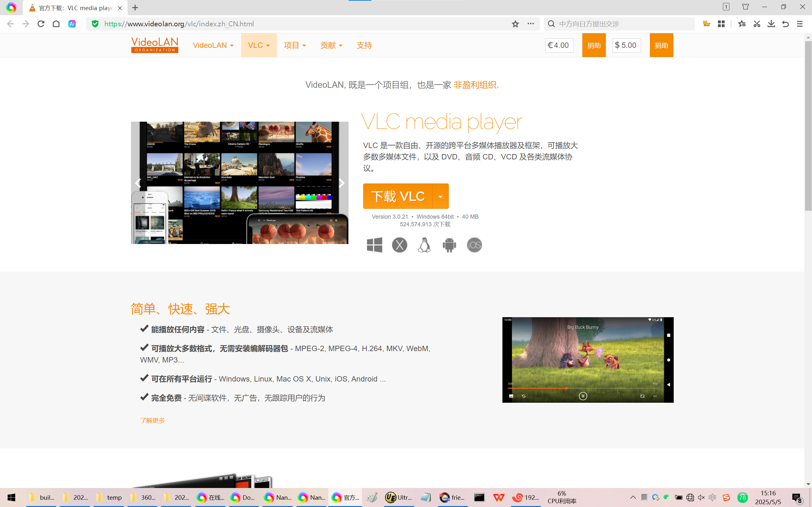Expand the 项目 menu dropdown
This screenshot has width=812, height=507.
pyautogui.click(x=295, y=45)
